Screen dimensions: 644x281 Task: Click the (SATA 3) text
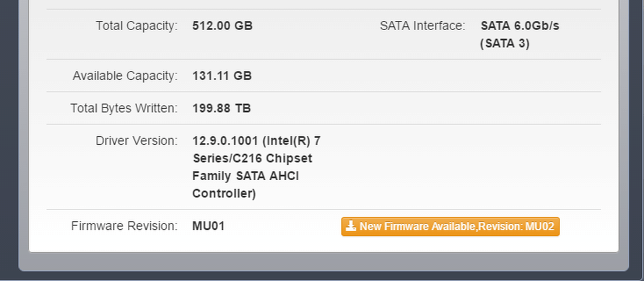click(505, 43)
